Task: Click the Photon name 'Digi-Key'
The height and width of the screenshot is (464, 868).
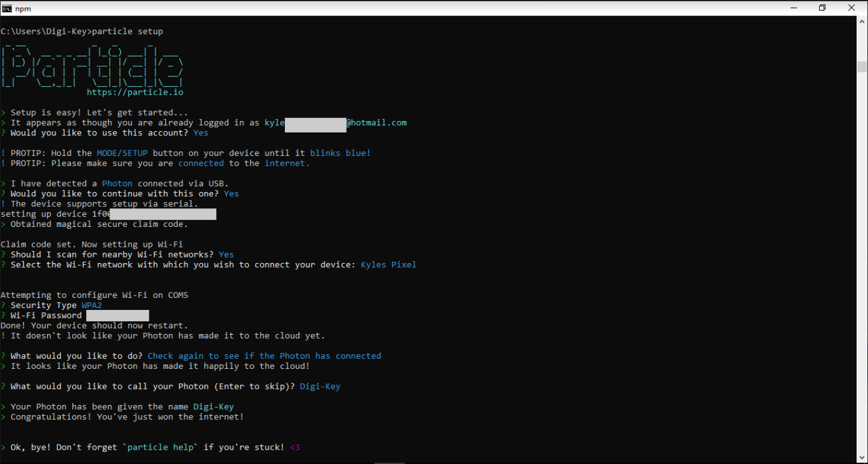Action: pyautogui.click(x=320, y=386)
